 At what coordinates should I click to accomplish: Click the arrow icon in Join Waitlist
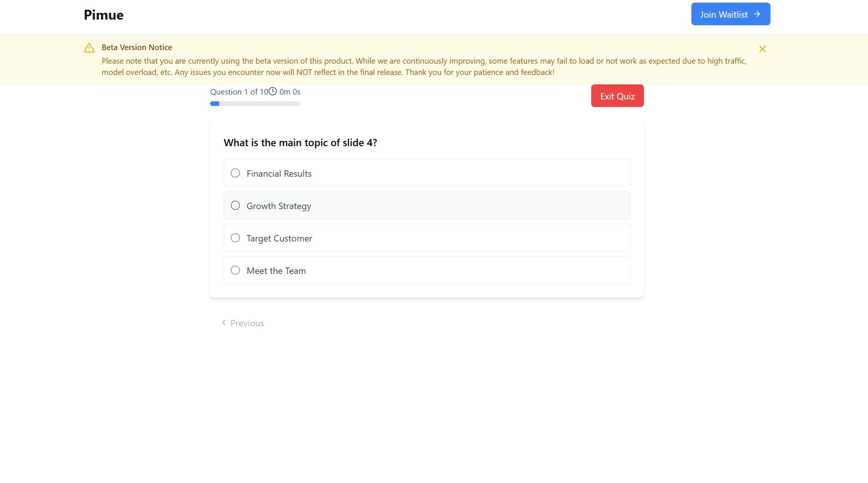(757, 14)
